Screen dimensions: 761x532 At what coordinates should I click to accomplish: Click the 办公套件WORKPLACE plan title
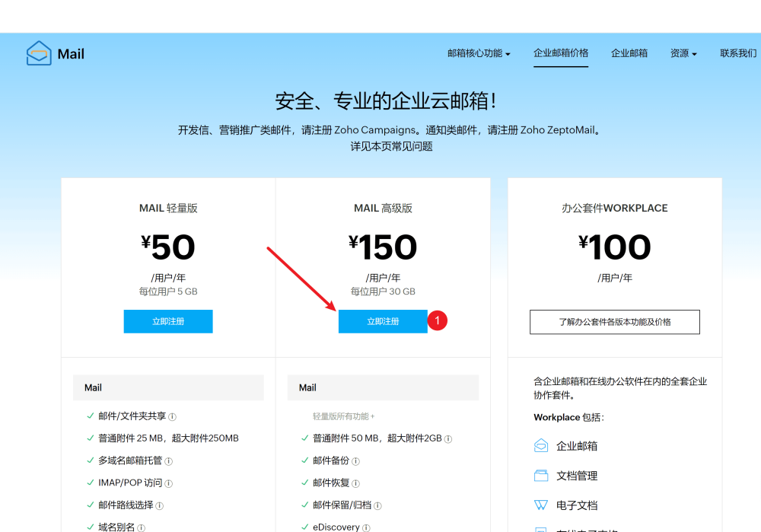tap(614, 209)
